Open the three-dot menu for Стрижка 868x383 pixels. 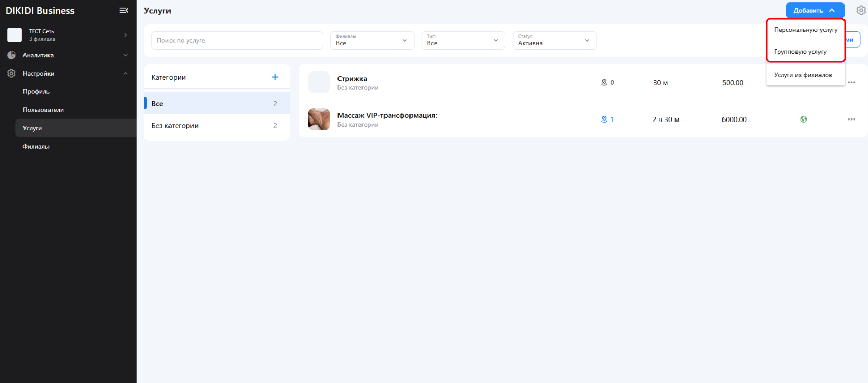(x=851, y=83)
